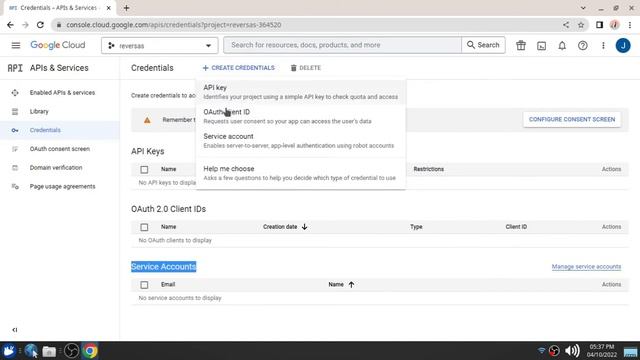
Task: Open OAuth consent screen sidebar item
Action: pos(60,149)
